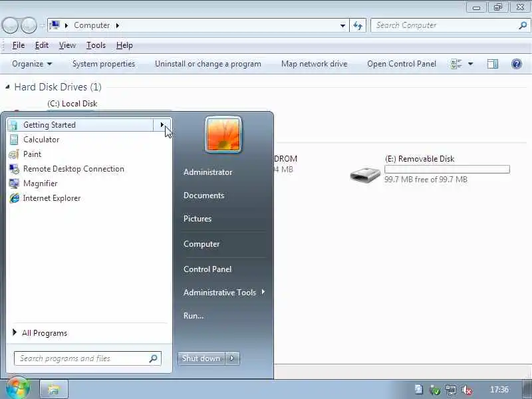Open the File menu
The width and height of the screenshot is (532, 399).
(x=19, y=45)
